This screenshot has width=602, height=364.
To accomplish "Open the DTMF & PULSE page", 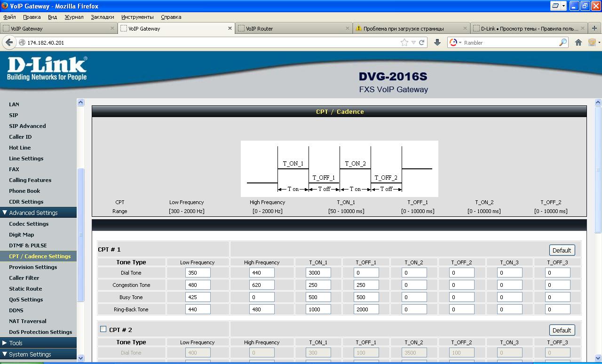I will [x=28, y=245].
